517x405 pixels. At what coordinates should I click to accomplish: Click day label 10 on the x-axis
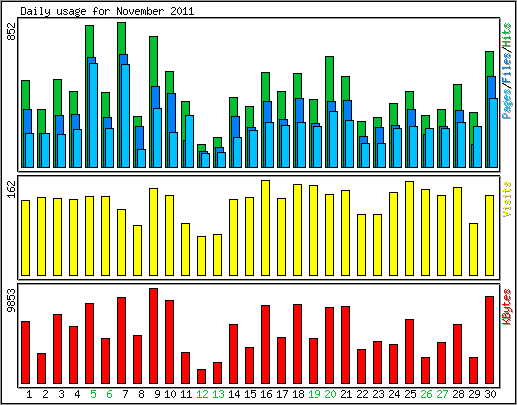pyautogui.click(x=170, y=394)
